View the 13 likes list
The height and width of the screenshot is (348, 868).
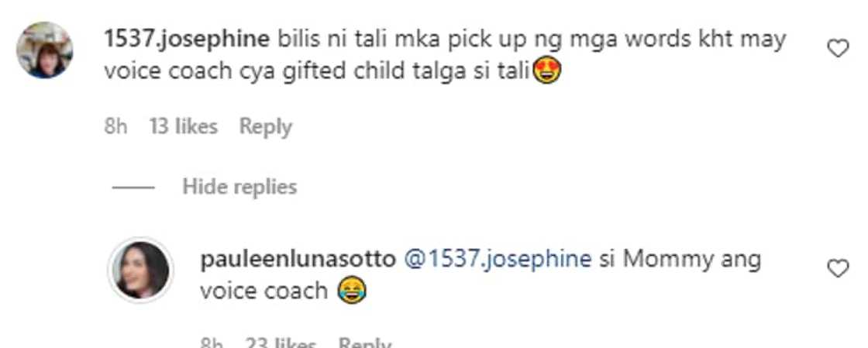pyautogui.click(x=183, y=126)
